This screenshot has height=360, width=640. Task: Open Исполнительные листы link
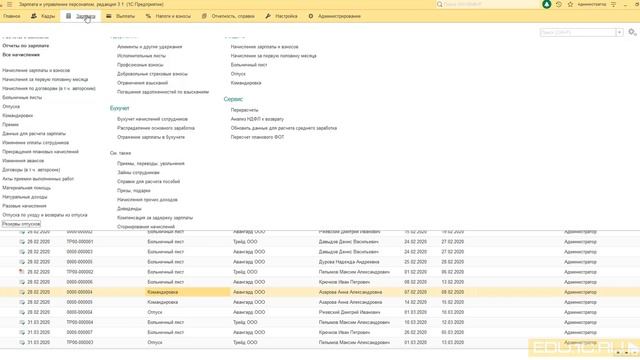coord(141,56)
